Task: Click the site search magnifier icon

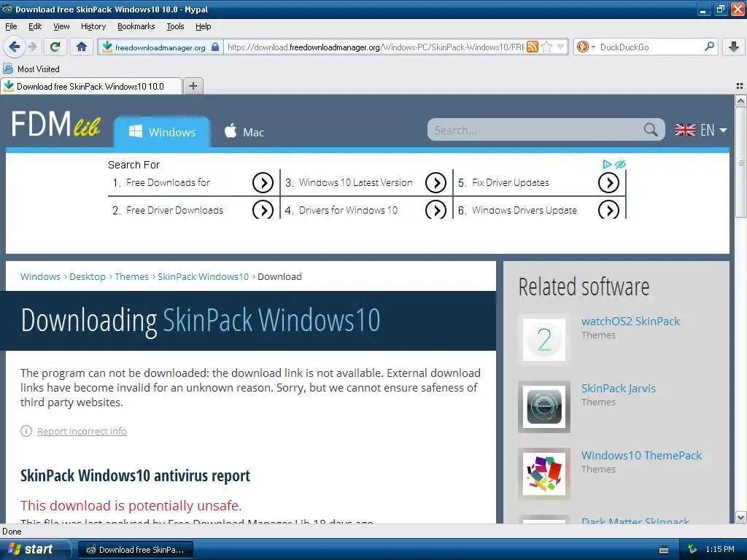Action: 651,130
